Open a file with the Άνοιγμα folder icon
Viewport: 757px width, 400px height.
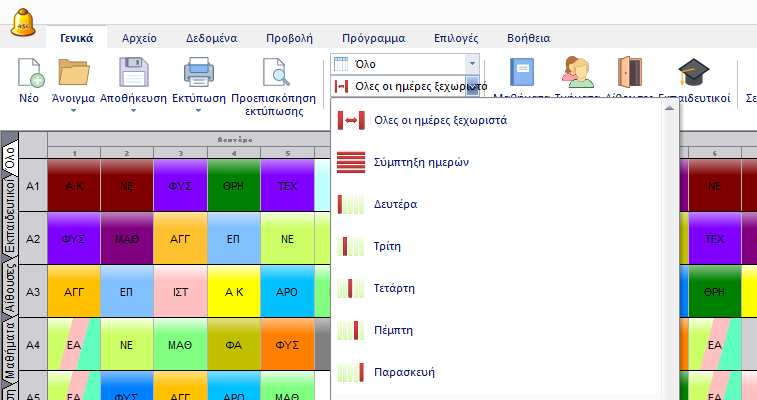[73, 75]
